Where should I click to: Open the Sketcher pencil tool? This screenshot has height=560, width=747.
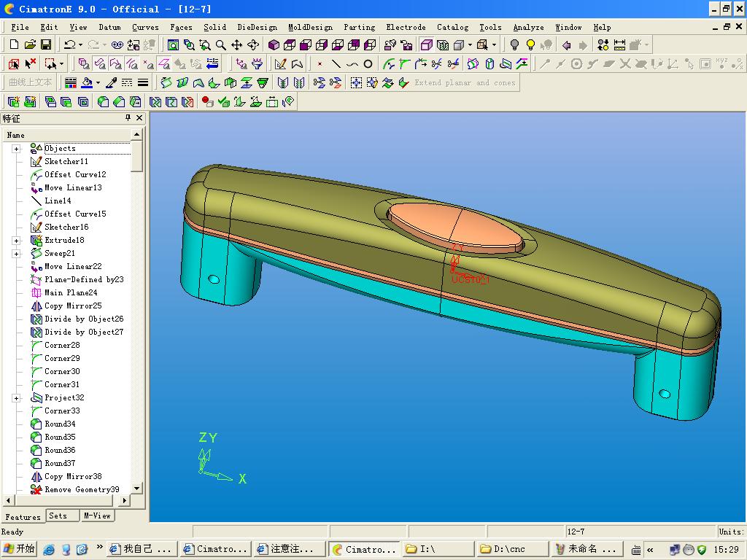tap(281, 63)
